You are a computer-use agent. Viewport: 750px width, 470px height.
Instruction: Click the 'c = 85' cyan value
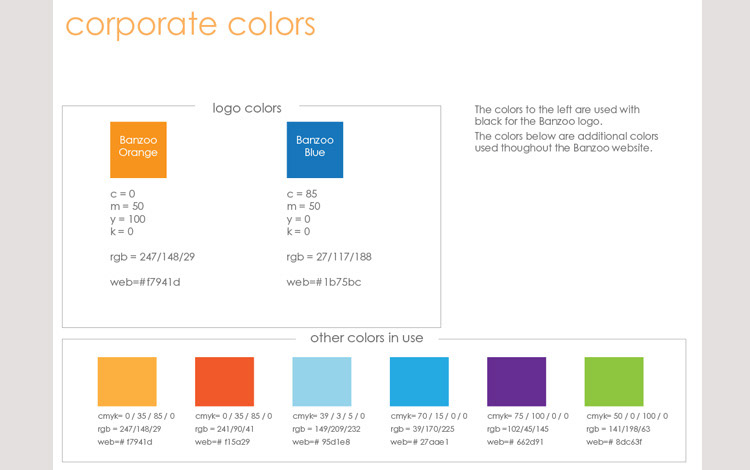[301, 193]
